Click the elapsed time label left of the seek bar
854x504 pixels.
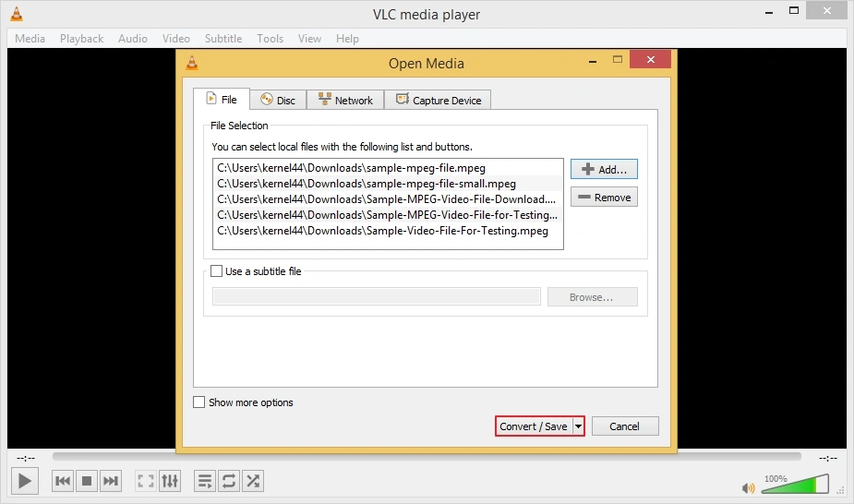coord(26,458)
